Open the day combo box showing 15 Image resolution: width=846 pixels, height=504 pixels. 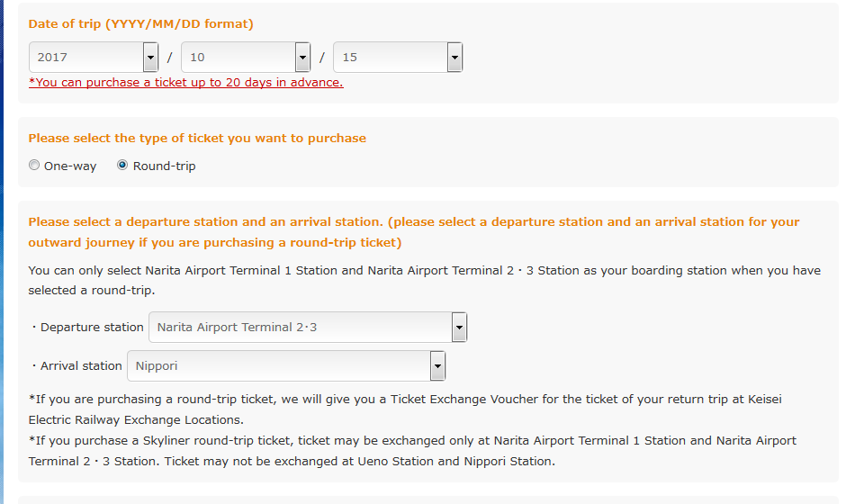(390, 58)
